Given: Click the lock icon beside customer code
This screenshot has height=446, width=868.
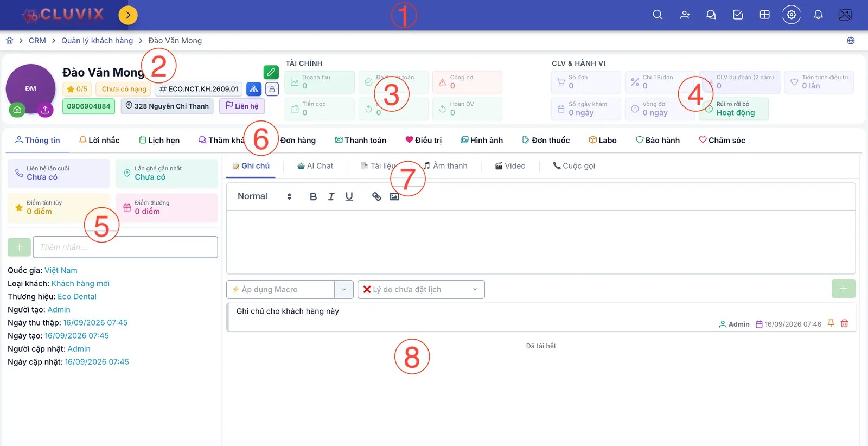Looking at the screenshot, I should 272,89.
